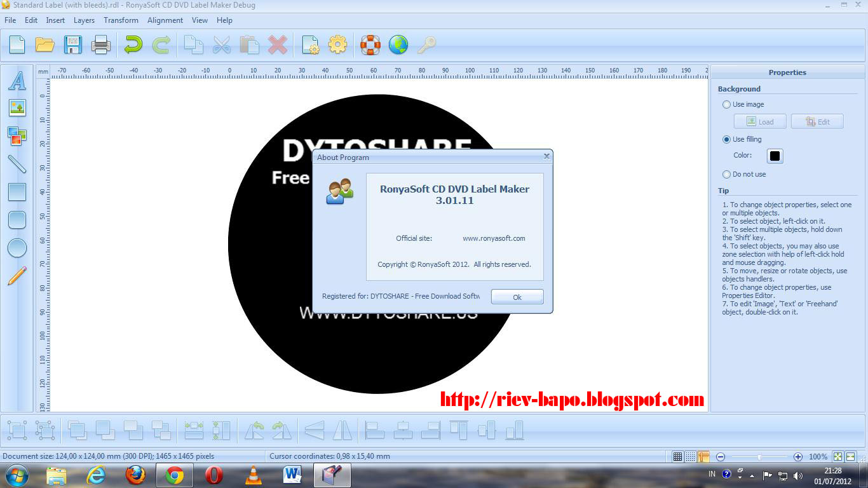Viewport: 868px width, 488px height.
Task: Bring the object to front
Action: (x=78, y=430)
